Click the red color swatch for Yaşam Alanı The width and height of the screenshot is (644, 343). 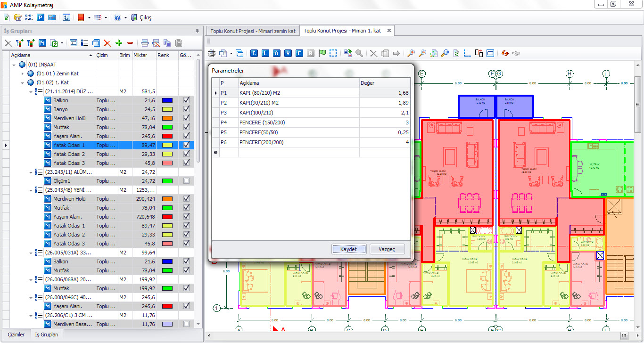(167, 136)
